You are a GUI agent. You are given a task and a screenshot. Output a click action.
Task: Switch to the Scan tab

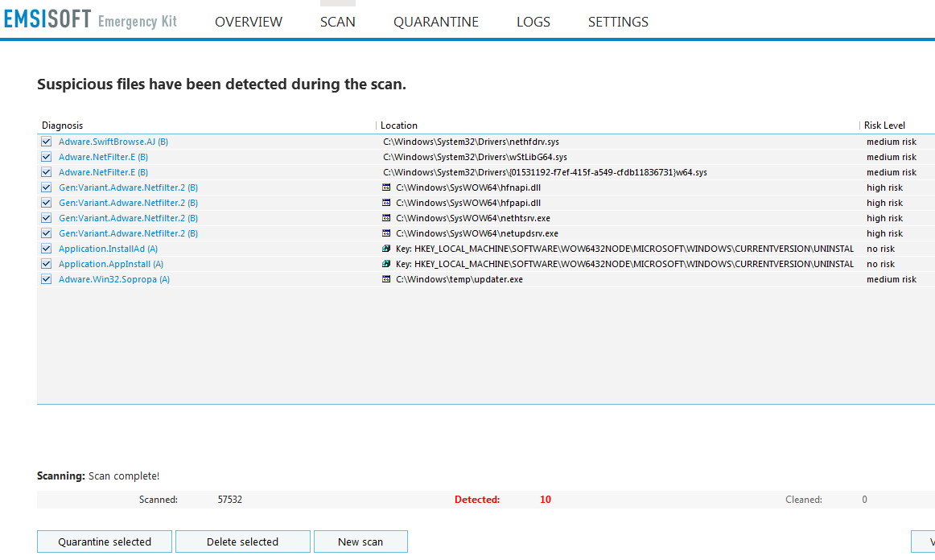point(337,22)
